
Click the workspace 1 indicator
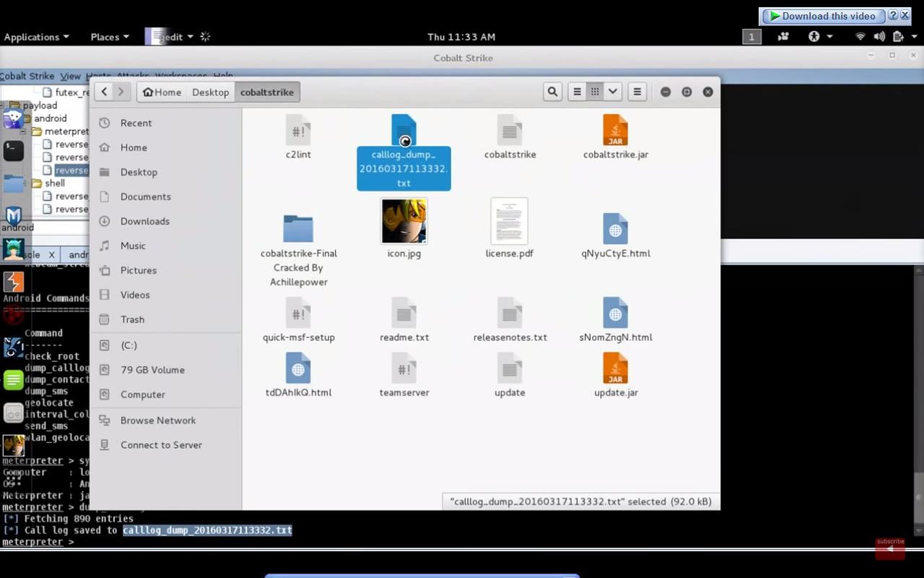coord(751,37)
